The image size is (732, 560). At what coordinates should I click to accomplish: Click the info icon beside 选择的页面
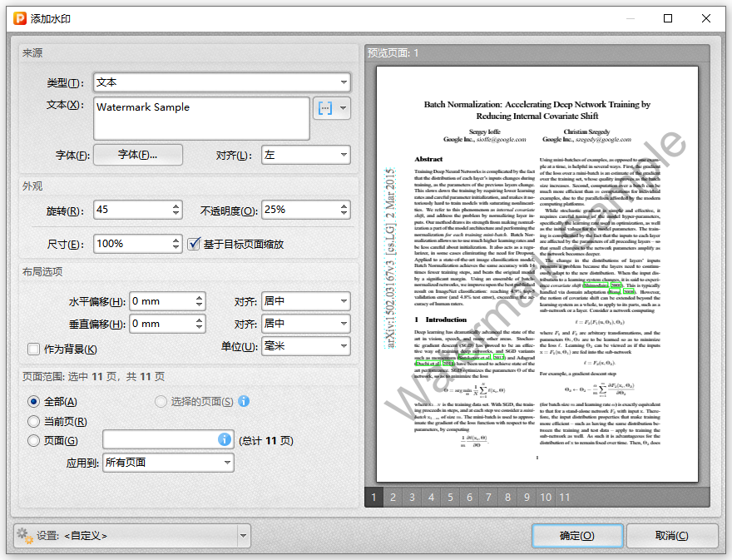pyautogui.click(x=244, y=401)
